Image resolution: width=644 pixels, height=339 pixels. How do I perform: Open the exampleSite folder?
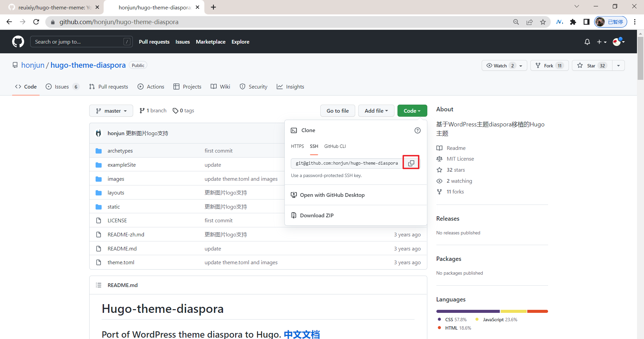[x=121, y=165]
